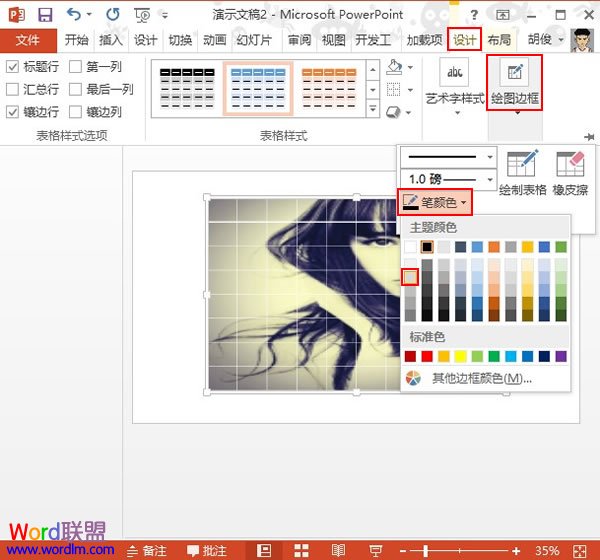The width and height of the screenshot is (600, 560).
Task: Click the zoom in plus button
Action: click(516, 551)
